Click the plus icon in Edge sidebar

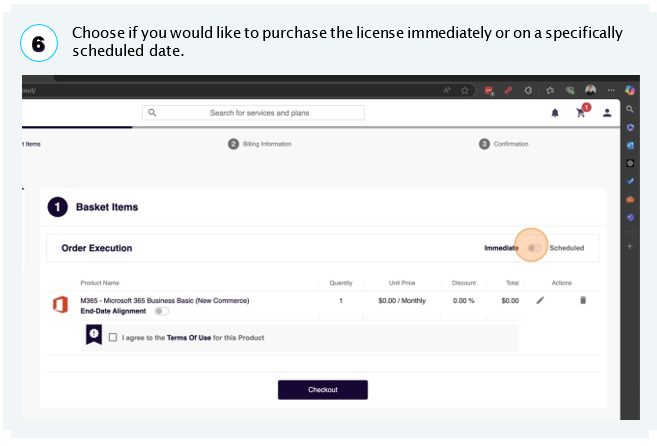coord(629,246)
